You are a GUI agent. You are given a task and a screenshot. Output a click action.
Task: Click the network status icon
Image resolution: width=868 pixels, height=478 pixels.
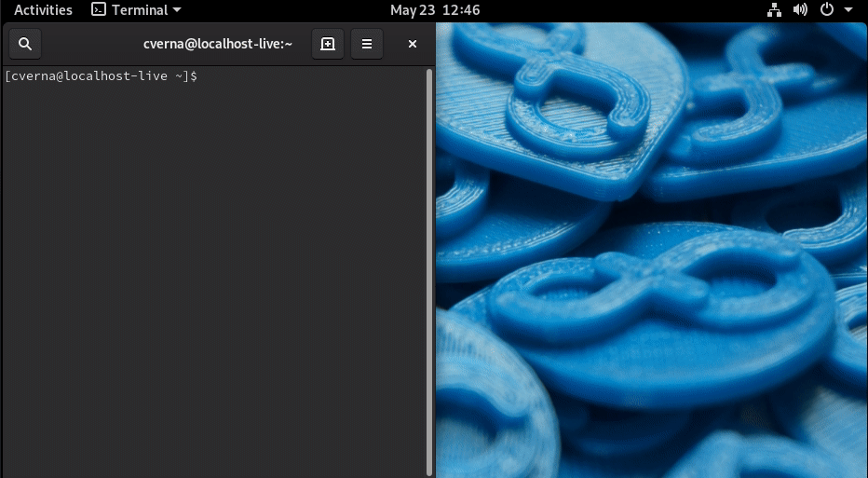click(x=774, y=10)
